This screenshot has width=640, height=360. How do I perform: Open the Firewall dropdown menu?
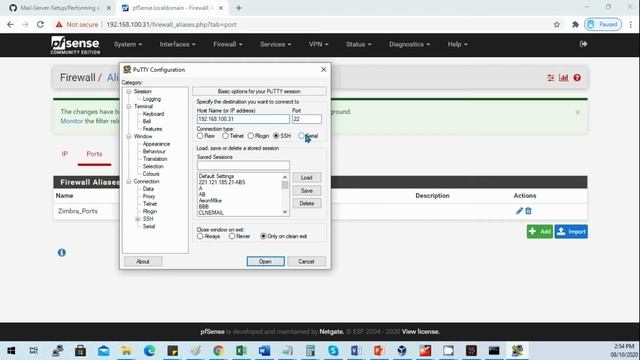pos(227,44)
